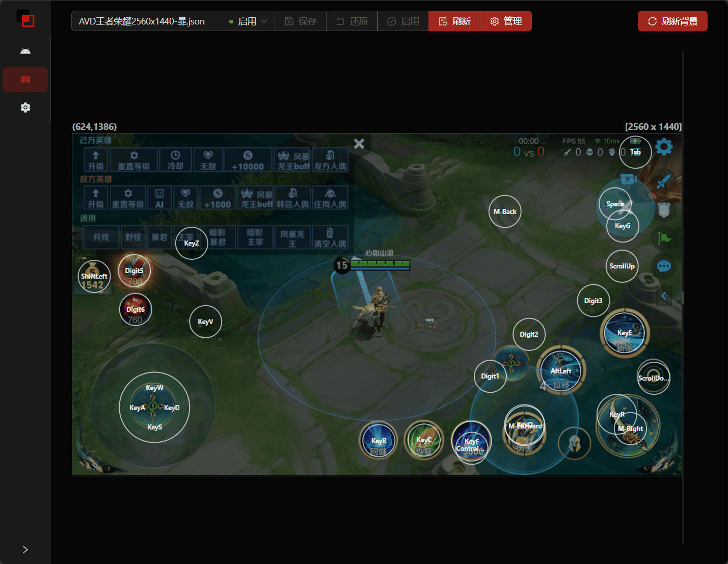Select the Tab key mapping circle
728x564 pixels.
pos(635,152)
